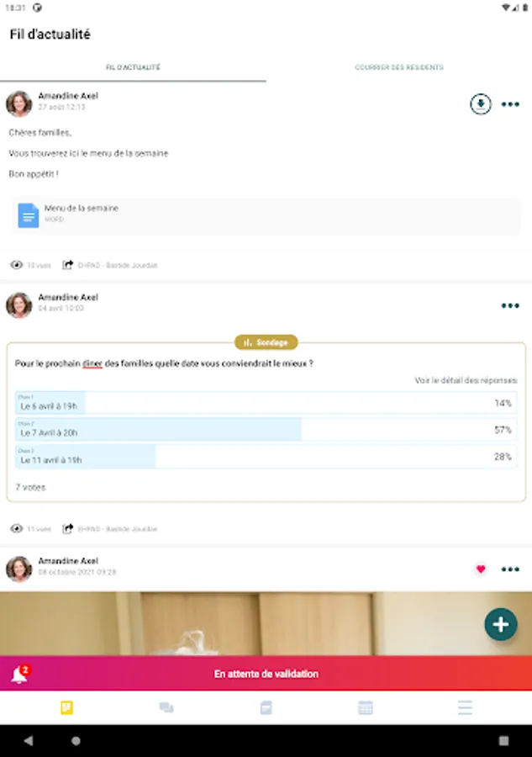Tap the green plus floating button
Screen dimensions: 532x757
pos(501,624)
